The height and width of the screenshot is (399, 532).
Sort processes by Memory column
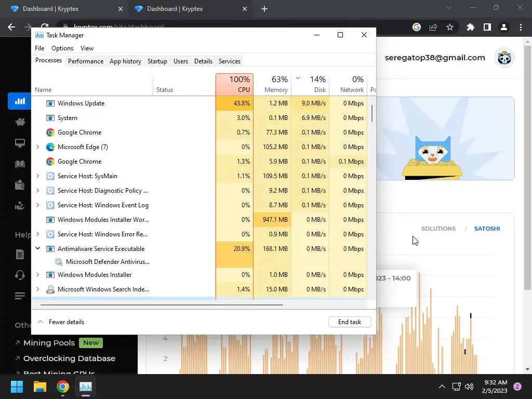pyautogui.click(x=272, y=84)
